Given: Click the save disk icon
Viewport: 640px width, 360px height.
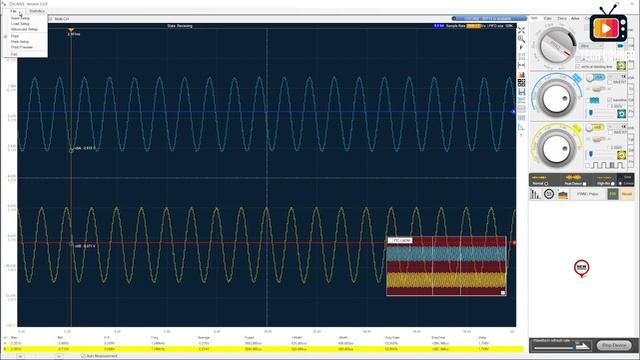Looking at the screenshot, I should coord(521,92).
